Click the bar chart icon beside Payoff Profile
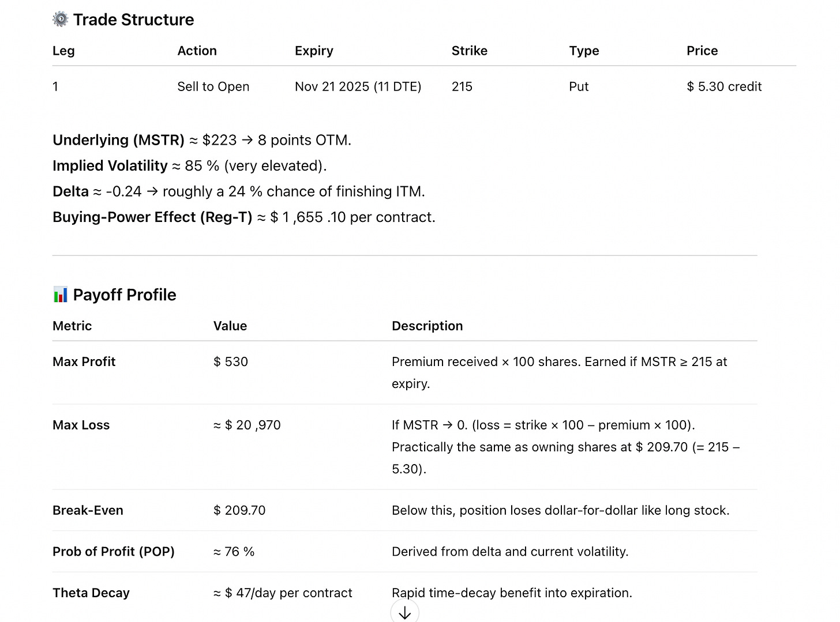The width and height of the screenshot is (840, 622). [x=60, y=295]
